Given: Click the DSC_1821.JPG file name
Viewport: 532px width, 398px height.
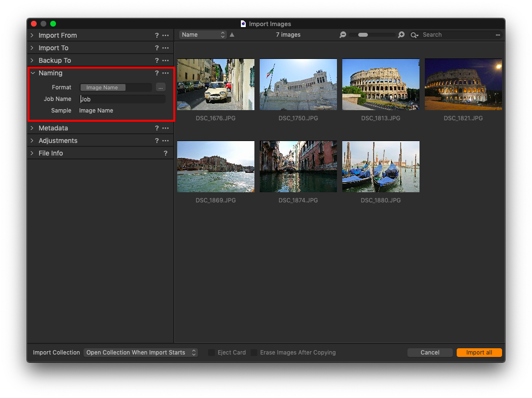Looking at the screenshot, I should 463,118.
